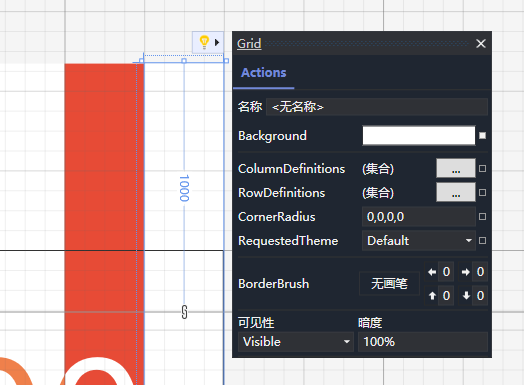Image resolution: width=524 pixels, height=385 pixels.
Task: Edit the 名称 name field
Action: coord(377,107)
